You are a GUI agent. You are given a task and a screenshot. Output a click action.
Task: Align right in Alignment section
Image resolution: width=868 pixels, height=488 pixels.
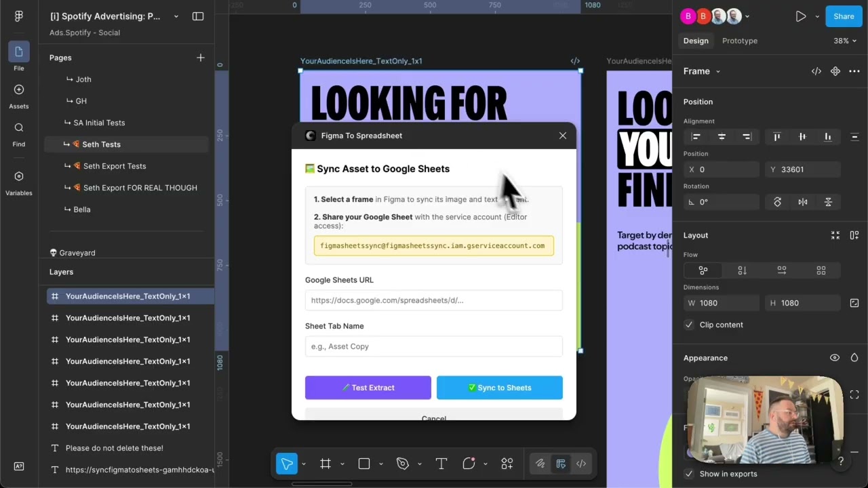pos(747,137)
